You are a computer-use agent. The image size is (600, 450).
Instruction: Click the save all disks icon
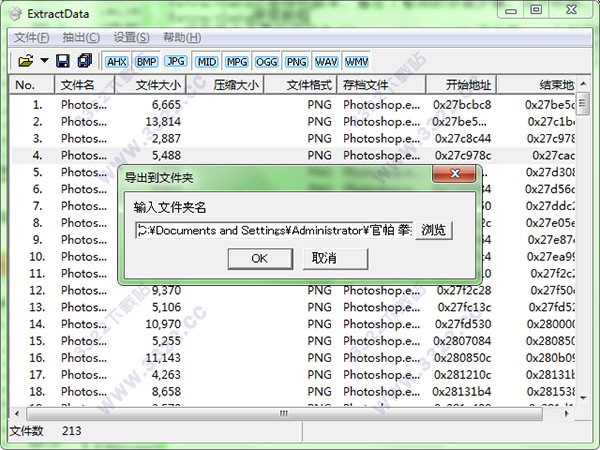(x=85, y=61)
